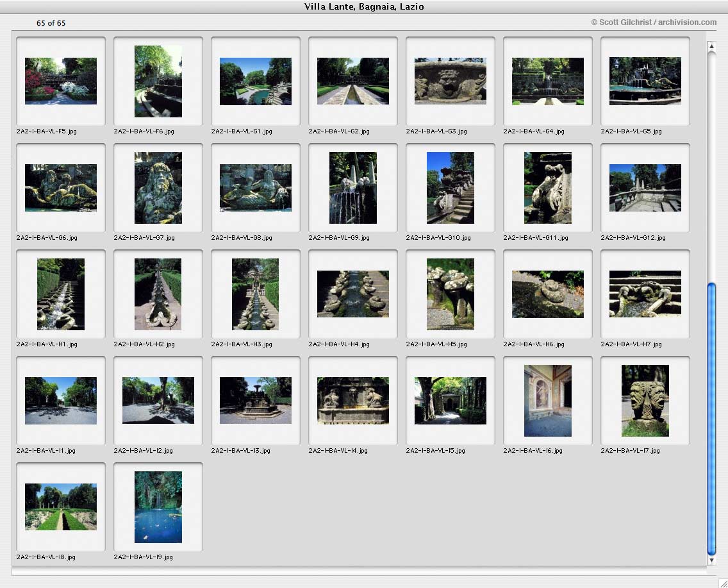The width and height of the screenshot is (728, 588).
Task: Pick the 2A2-I-BA-VL-G3.jpg stone mask thumbnail
Action: 451,81
